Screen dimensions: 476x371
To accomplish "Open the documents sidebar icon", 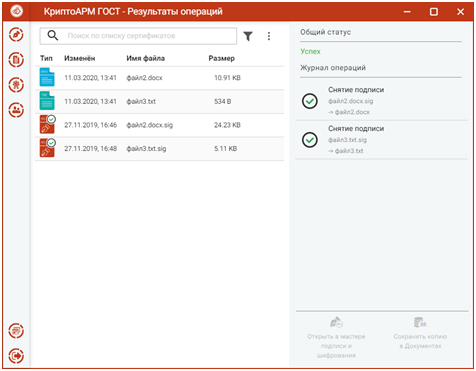I will 16,60.
